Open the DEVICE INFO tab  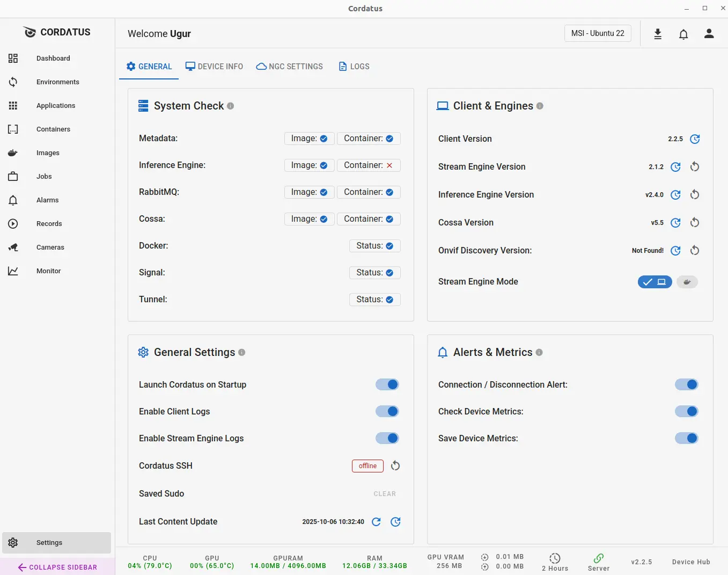(214, 66)
